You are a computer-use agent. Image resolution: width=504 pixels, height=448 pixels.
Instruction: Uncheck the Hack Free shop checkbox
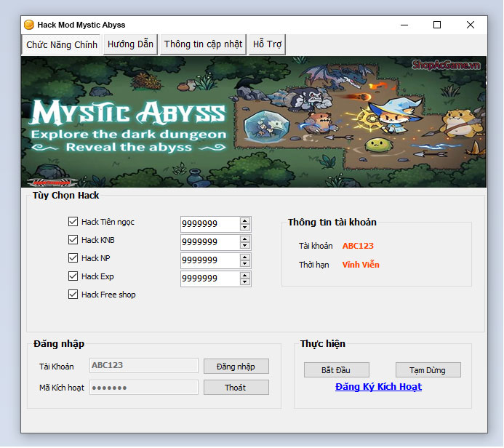click(x=73, y=295)
